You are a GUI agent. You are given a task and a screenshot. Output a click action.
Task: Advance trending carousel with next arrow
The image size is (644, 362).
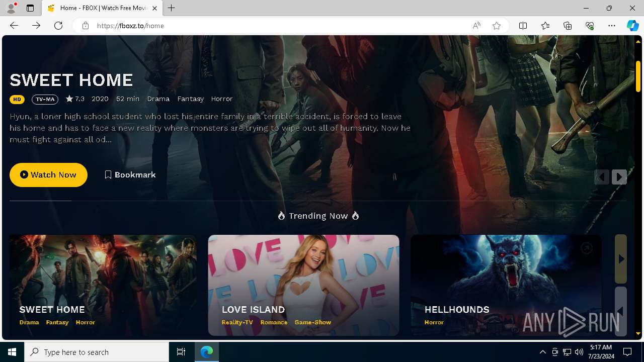tap(621, 259)
